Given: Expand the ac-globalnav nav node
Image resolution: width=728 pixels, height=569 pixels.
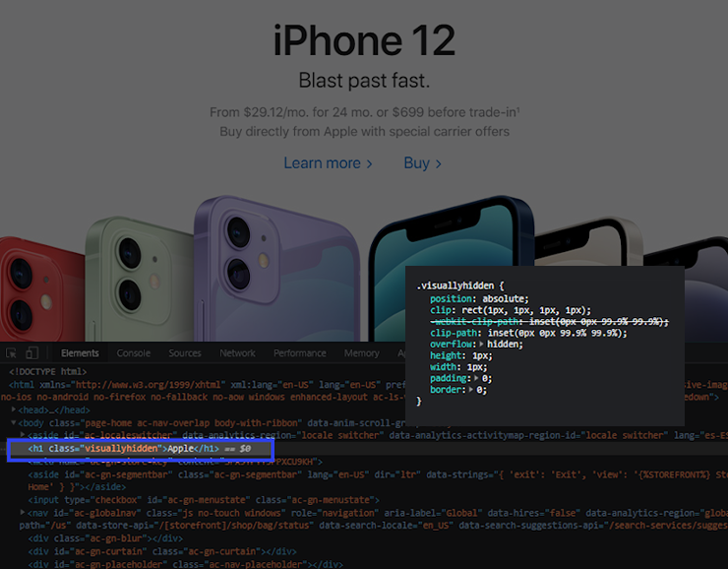Looking at the screenshot, I should [x=23, y=512].
